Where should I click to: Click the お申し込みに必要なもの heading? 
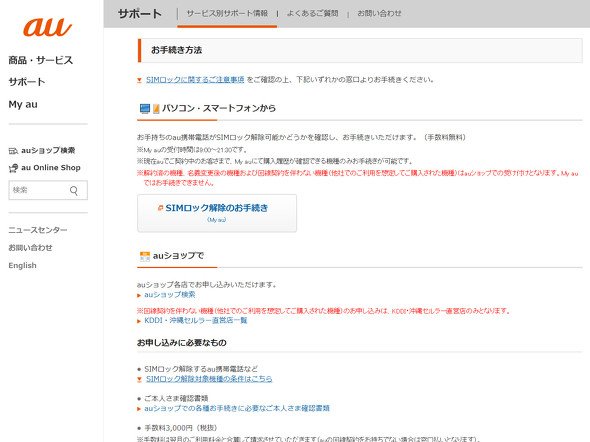pyautogui.click(x=182, y=343)
